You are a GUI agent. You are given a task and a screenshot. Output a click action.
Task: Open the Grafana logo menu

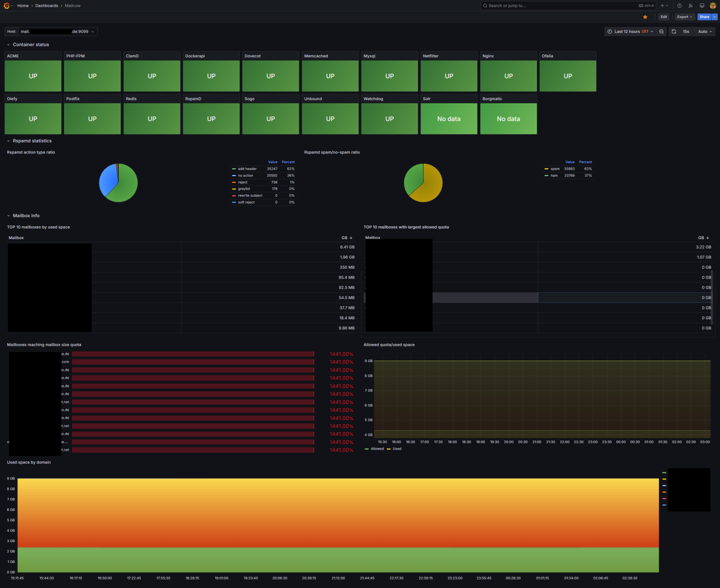point(6,6)
